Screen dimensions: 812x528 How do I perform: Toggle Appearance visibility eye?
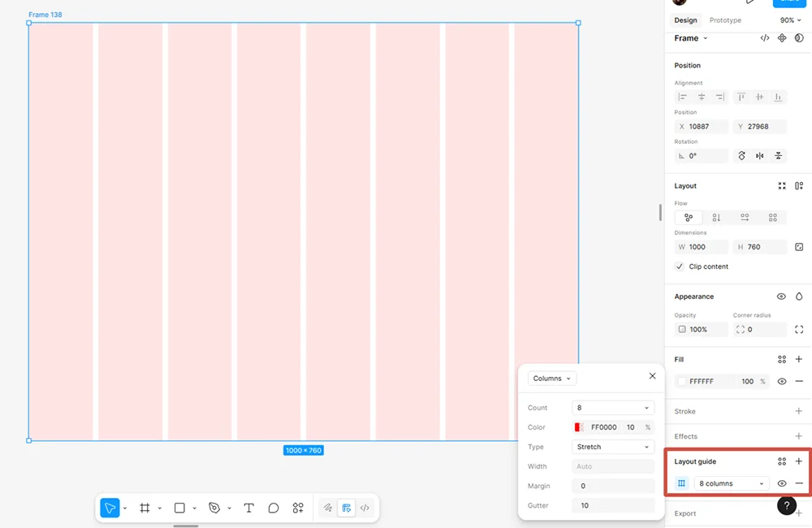pos(781,296)
